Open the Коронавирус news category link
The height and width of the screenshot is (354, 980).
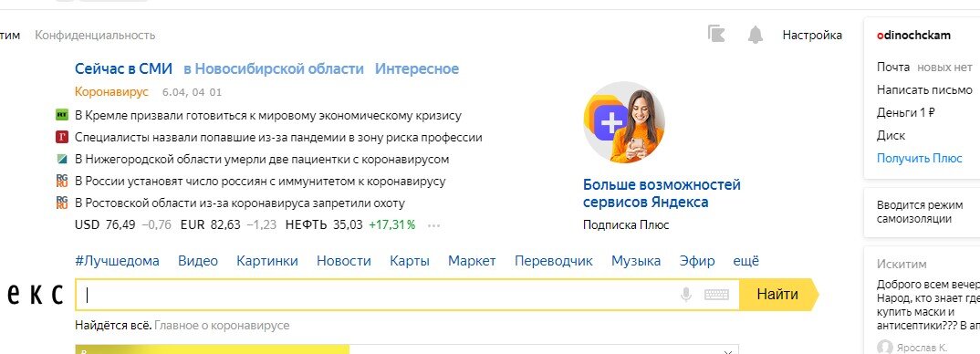(112, 92)
